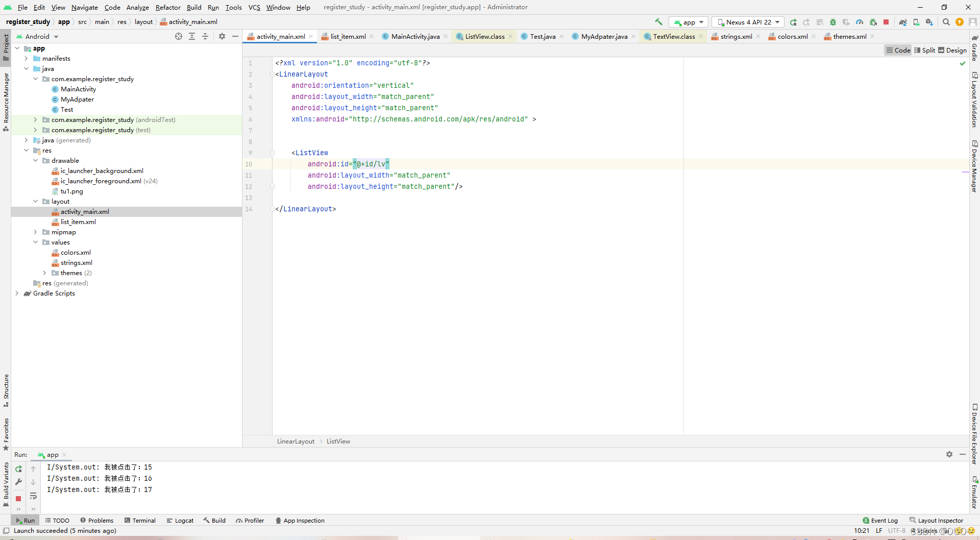This screenshot has width=980, height=540.
Task: Collapse the drawable folder
Action: click(x=36, y=160)
